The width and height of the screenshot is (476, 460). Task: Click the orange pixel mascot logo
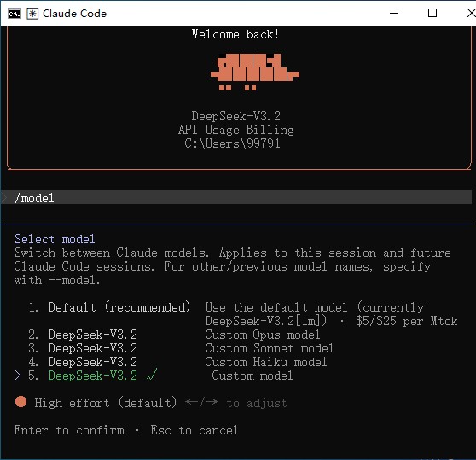pos(255,72)
